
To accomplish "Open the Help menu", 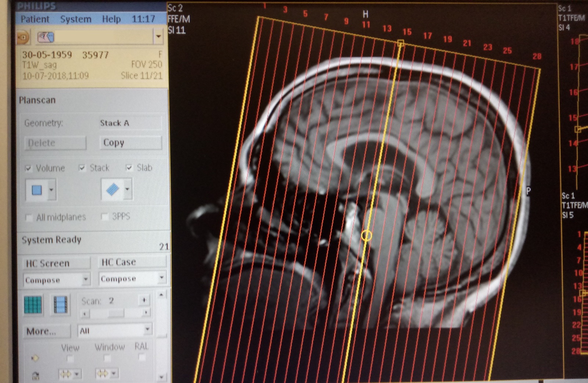I will pos(111,19).
